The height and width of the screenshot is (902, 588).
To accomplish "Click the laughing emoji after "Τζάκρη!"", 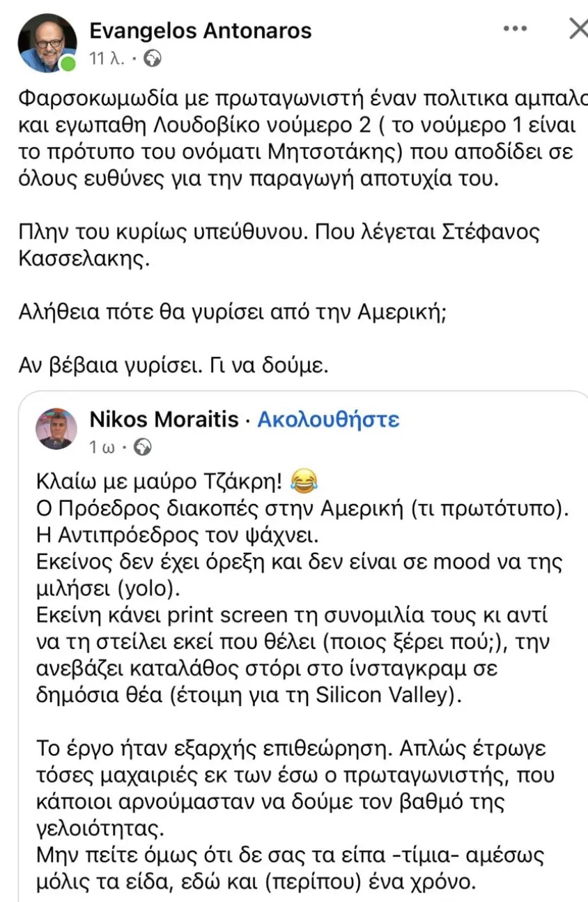I will click(303, 480).
